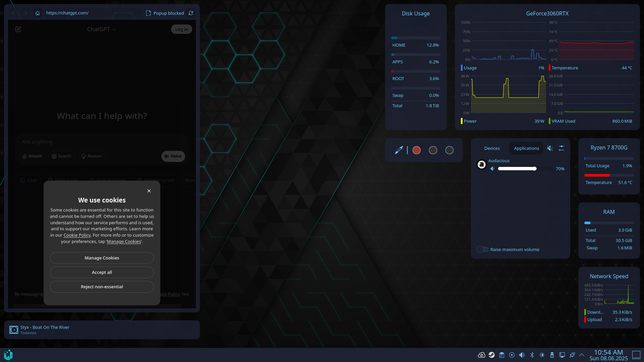Expand hidden system tray icons
Viewport: 644px width, 362px height.
582,355
